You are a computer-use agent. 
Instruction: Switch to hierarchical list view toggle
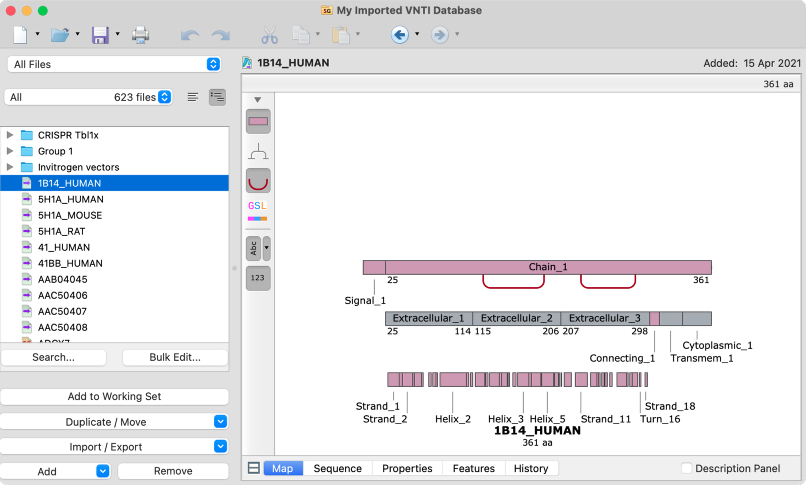tap(217, 97)
